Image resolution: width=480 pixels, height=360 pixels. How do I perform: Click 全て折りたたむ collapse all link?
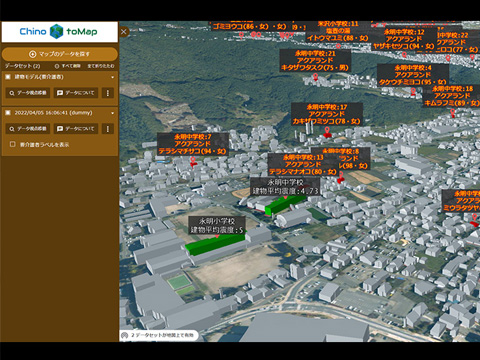101,66
